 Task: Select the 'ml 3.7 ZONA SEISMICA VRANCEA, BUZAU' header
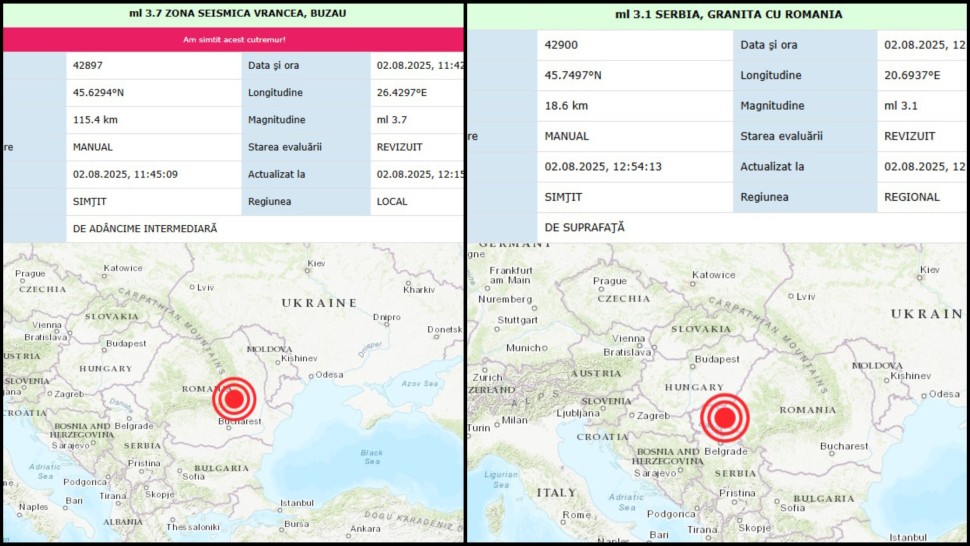coord(233,14)
